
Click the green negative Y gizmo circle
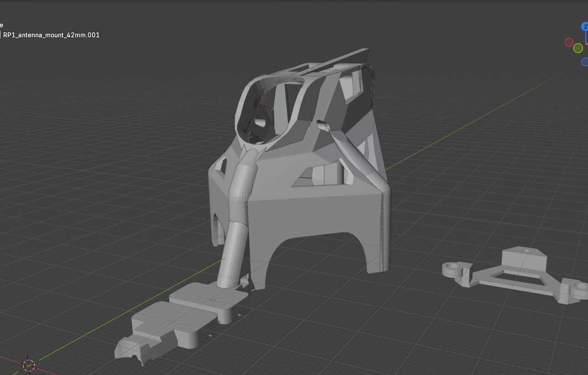578,48
